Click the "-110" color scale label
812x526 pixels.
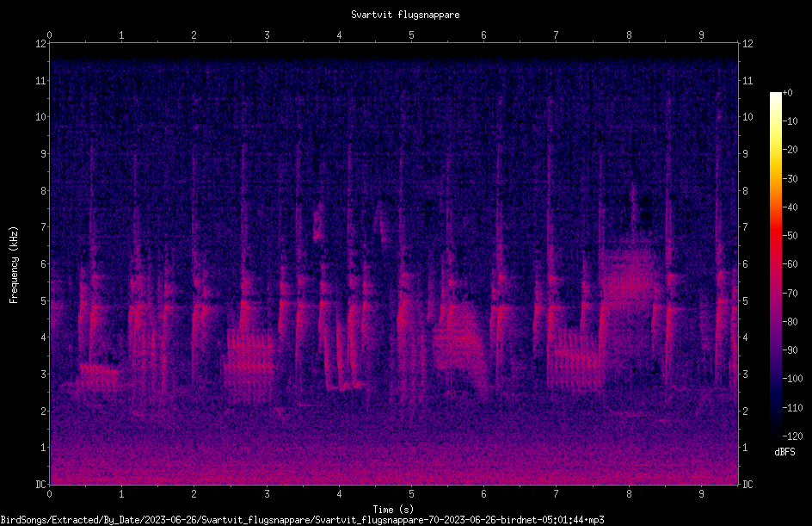pyautogui.click(x=793, y=408)
